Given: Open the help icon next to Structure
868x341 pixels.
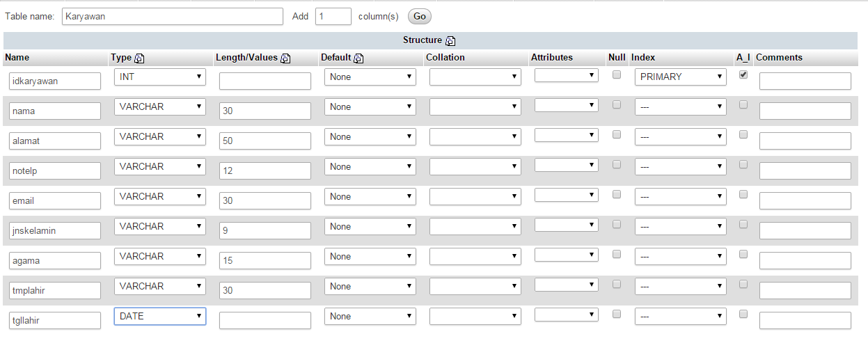Looking at the screenshot, I should click(450, 41).
